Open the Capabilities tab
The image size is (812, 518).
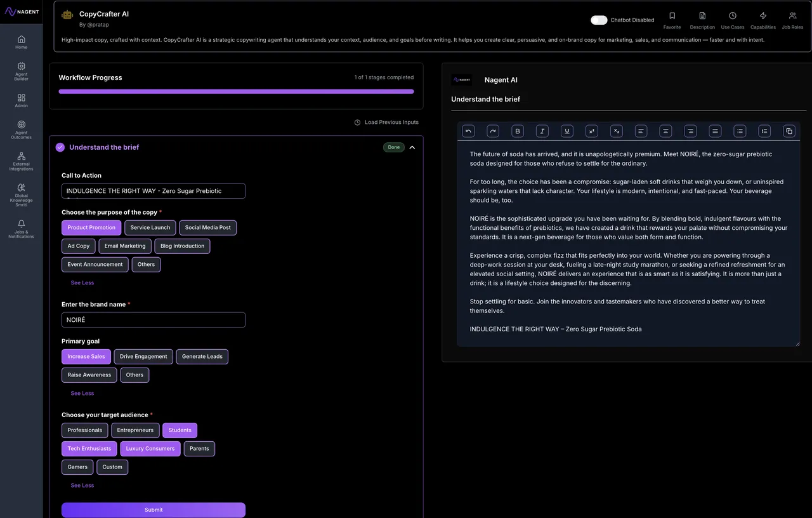(763, 20)
